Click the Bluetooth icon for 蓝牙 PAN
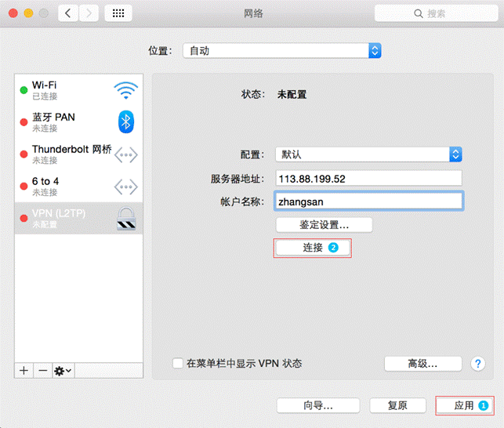 click(125, 122)
